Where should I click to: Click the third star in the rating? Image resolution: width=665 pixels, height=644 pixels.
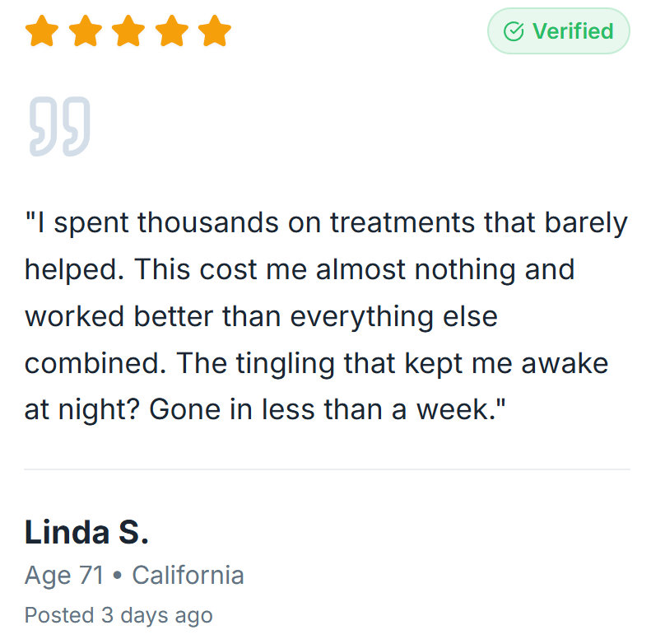tap(128, 32)
